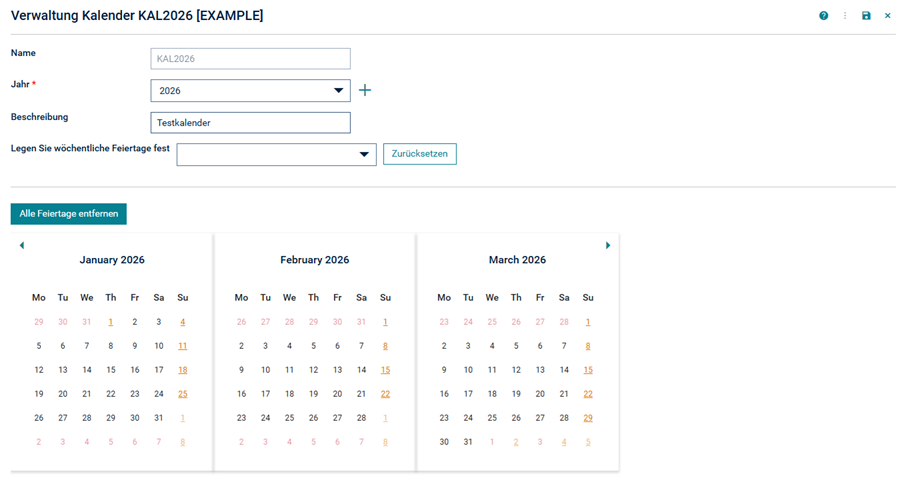Close the calendar management dialog
This screenshot has width=900, height=490.
tap(887, 16)
